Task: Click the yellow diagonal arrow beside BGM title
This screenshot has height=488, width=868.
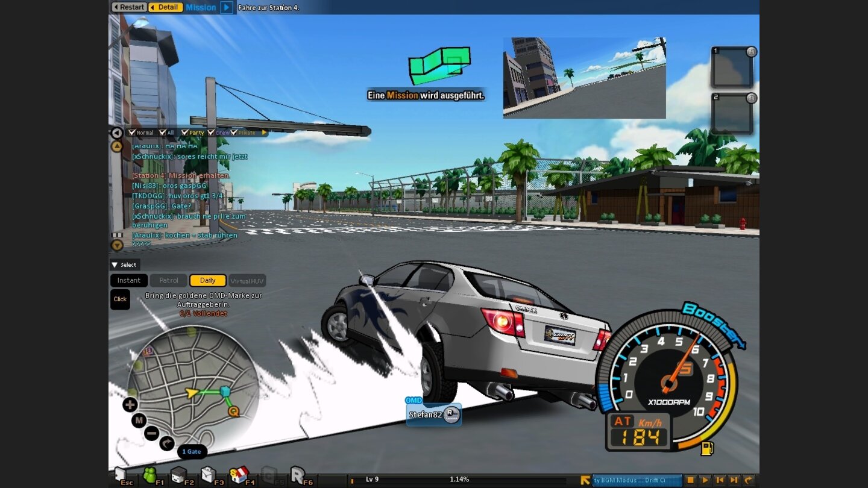Action: (x=585, y=480)
